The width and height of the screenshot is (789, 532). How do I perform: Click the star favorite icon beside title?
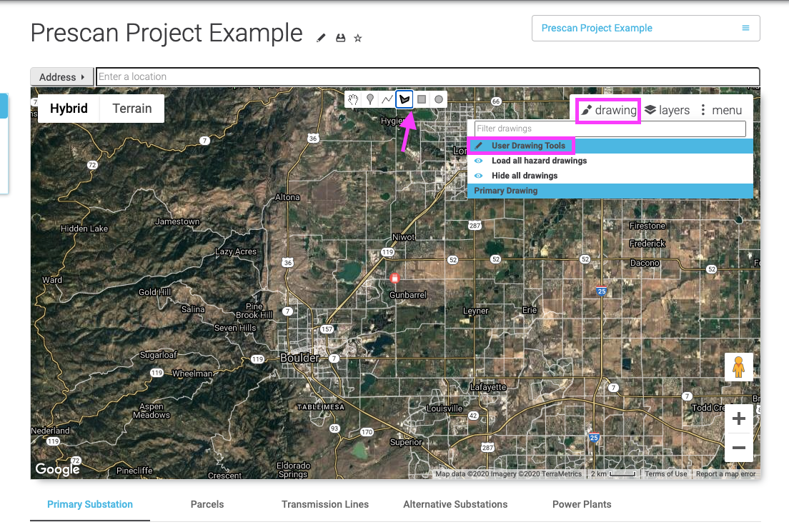[x=358, y=38]
